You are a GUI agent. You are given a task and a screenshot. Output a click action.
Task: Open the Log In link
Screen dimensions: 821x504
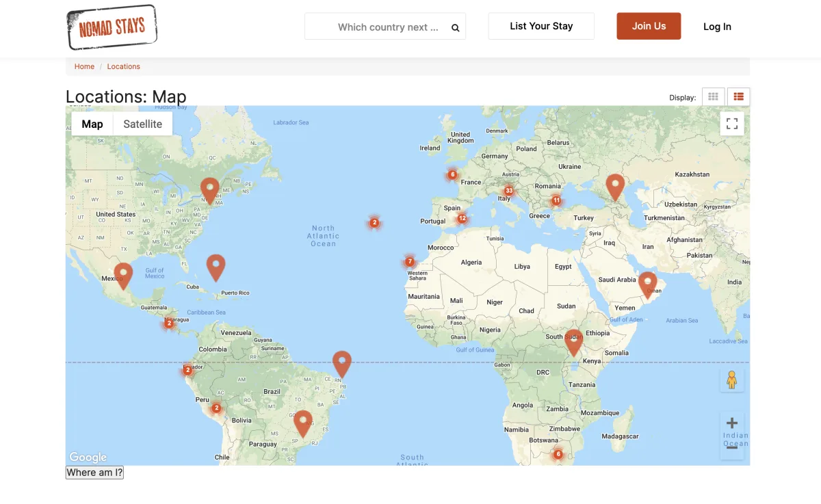pyautogui.click(x=717, y=27)
